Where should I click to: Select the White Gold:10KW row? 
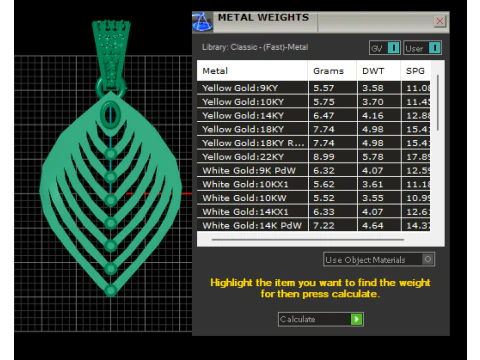tap(313, 198)
